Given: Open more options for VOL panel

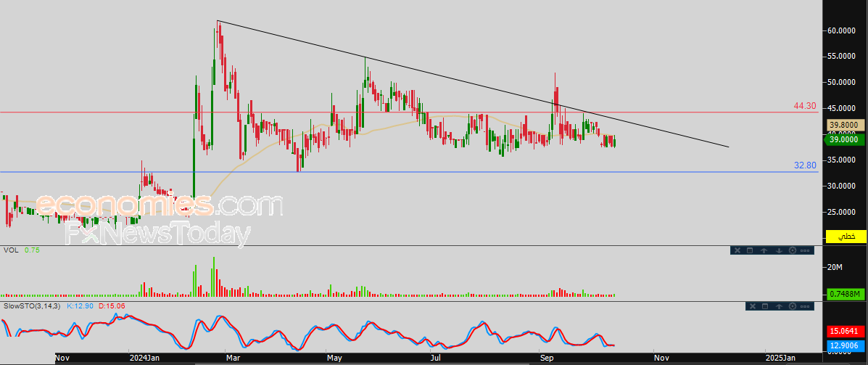Looking at the screenshot, I should pos(805,250).
